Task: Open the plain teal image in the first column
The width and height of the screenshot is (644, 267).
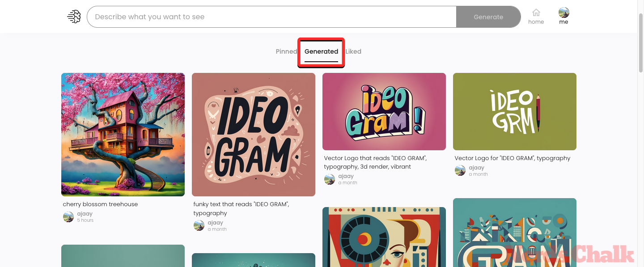Action: click(123, 256)
